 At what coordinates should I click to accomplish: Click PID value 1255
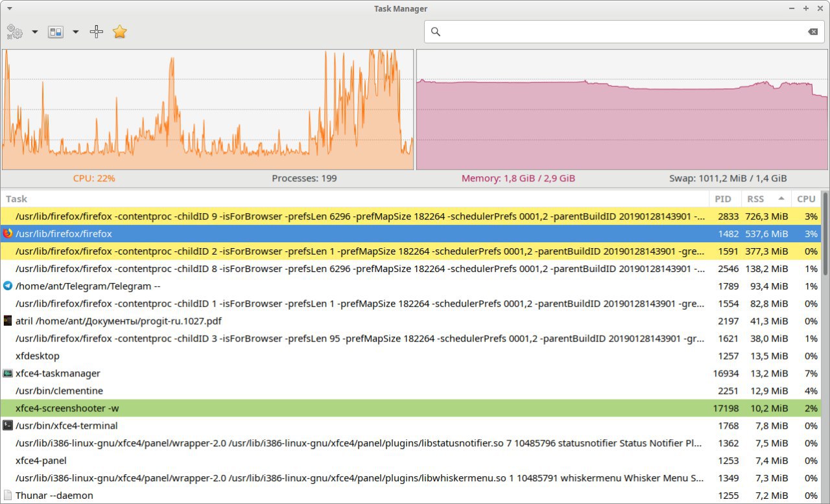pyautogui.click(x=728, y=496)
